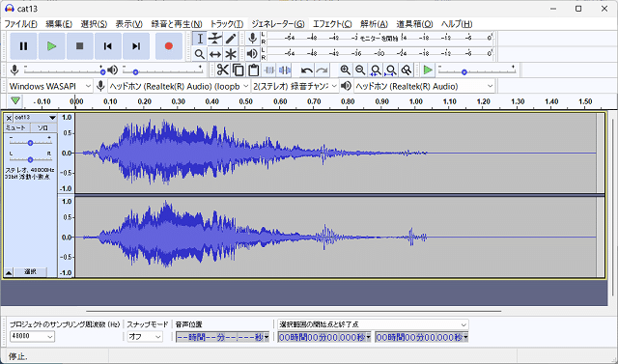
Task: Select the Zoom magnifier tool
Action: [x=200, y=54]
